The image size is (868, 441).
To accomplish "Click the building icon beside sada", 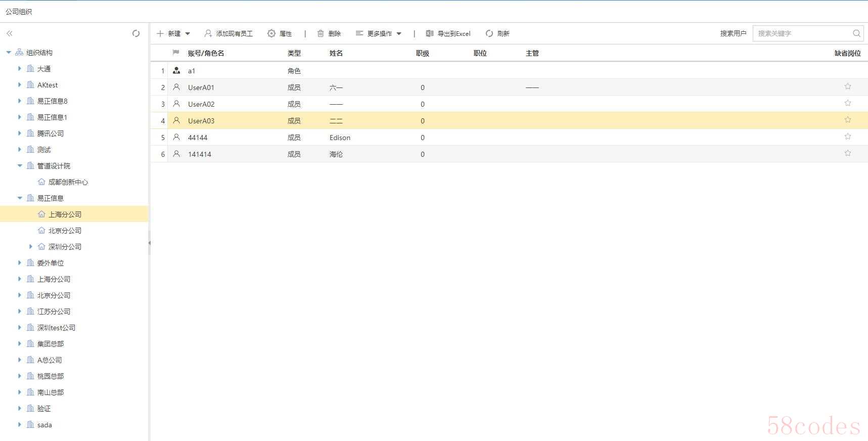I will (x=30, y=424).
